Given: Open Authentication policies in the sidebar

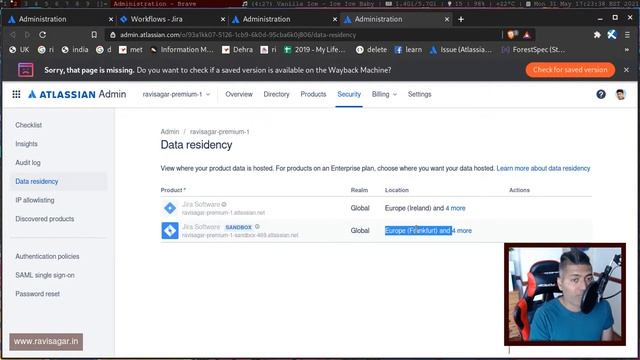Looking at the screenshot, I should (47, 256).
